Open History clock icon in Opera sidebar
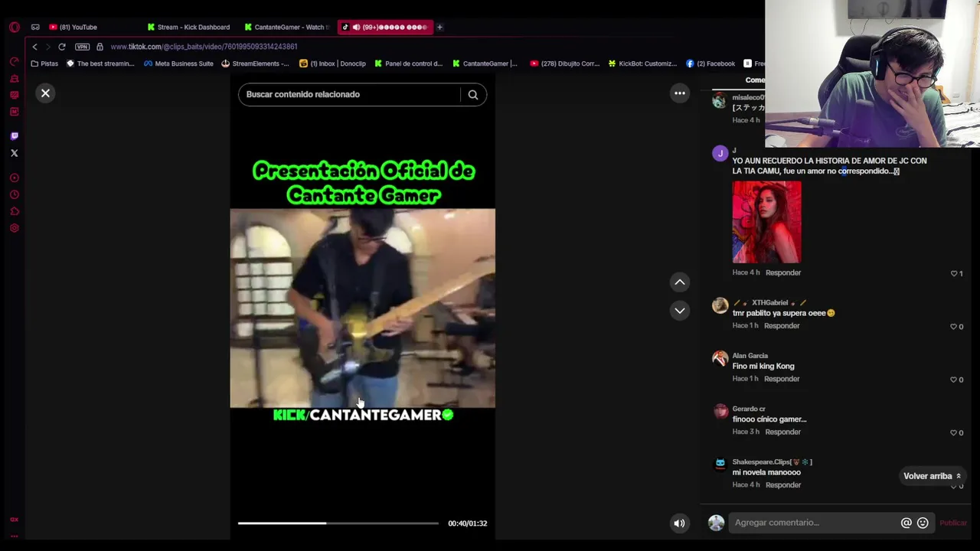 coord(14,194)
